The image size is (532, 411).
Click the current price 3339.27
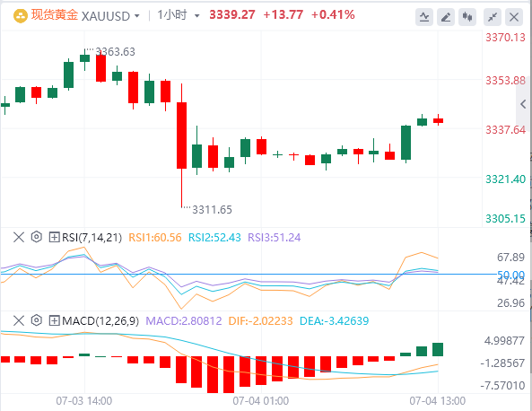point(232,14)
